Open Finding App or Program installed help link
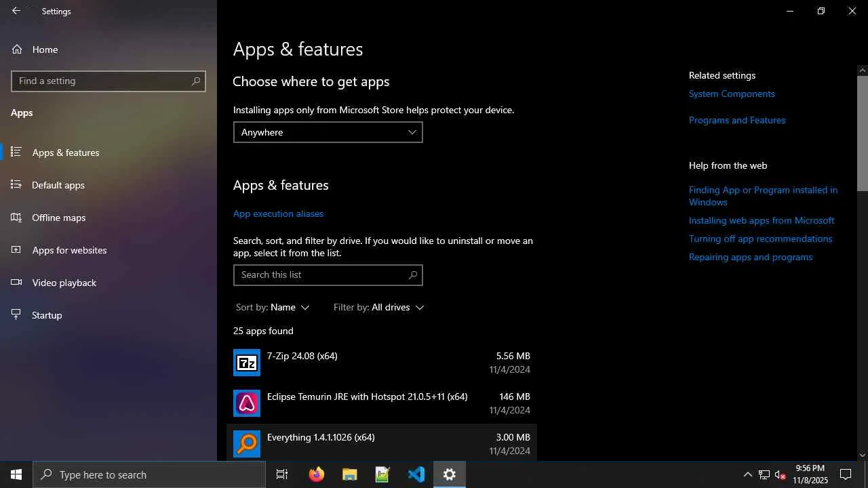Screen dimensions: 868x488 [763, 196]
